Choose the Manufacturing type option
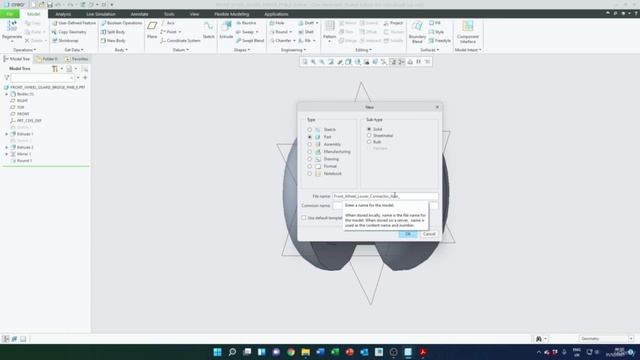 (309, 152)
